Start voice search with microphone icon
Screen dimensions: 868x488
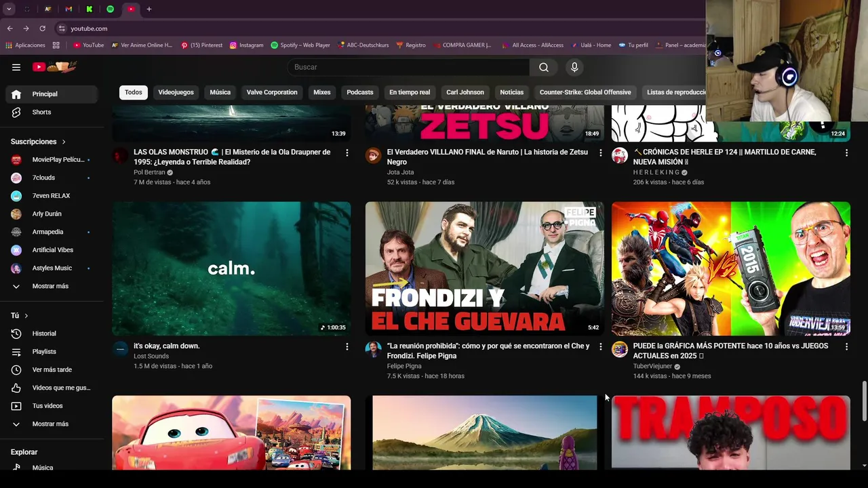[x=574, y=67]
